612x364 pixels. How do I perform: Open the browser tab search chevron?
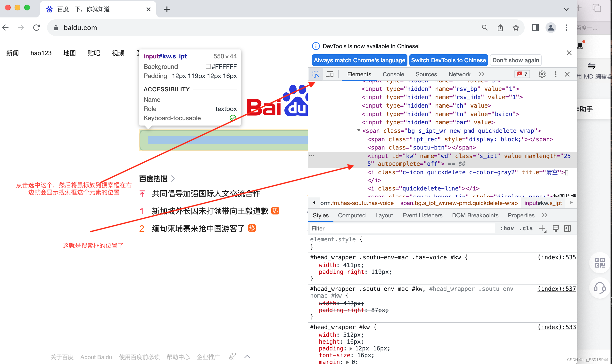[566, 9]
